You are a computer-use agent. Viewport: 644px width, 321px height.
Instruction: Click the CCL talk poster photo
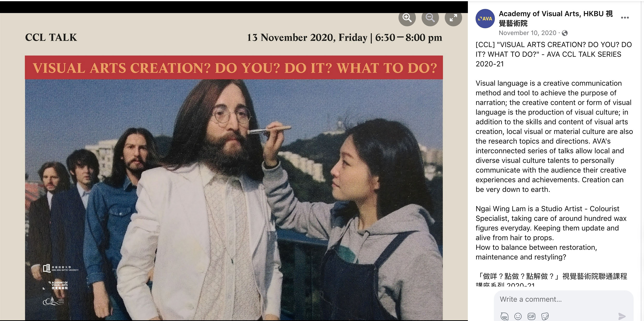233,188
